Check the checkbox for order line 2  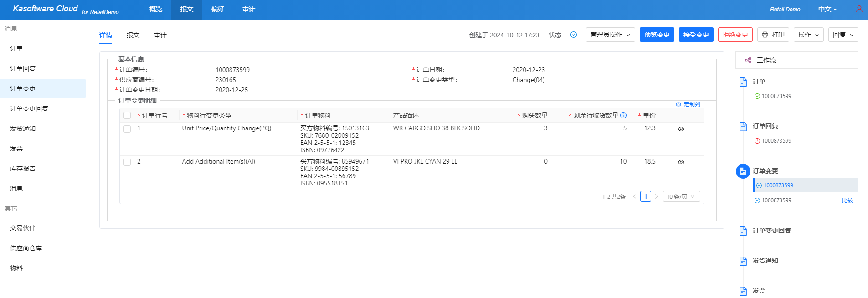pyautogui.click(x=127, y=162)
